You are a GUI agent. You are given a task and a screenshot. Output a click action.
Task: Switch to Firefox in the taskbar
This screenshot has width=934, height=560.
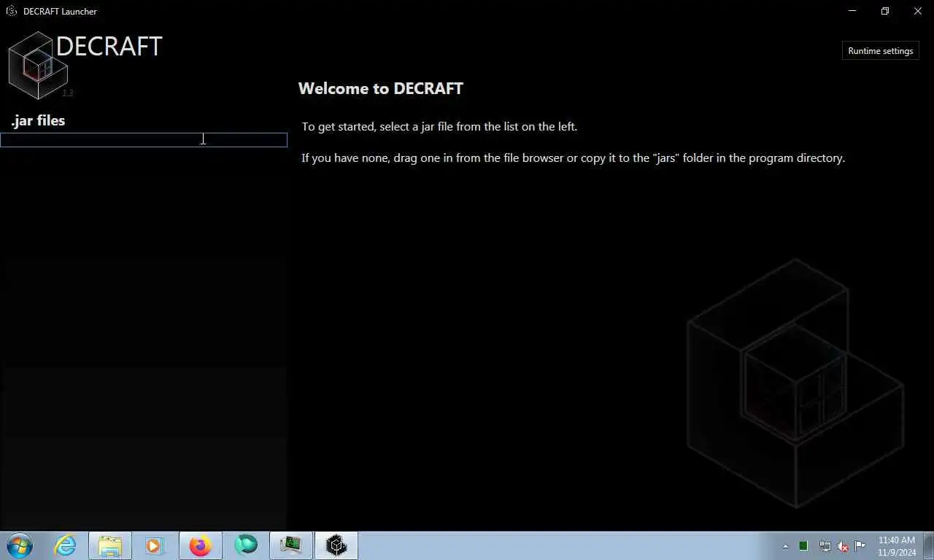pos(200,545)
